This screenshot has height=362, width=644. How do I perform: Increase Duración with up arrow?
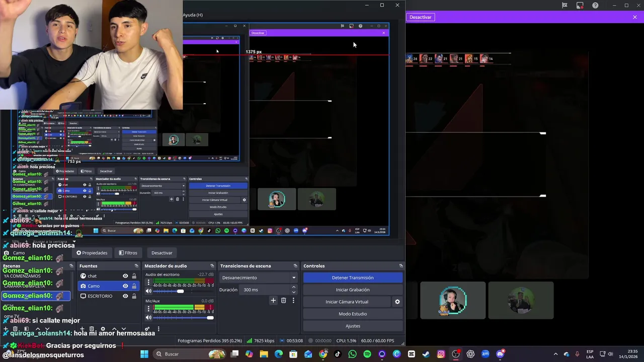coord(293,287)
